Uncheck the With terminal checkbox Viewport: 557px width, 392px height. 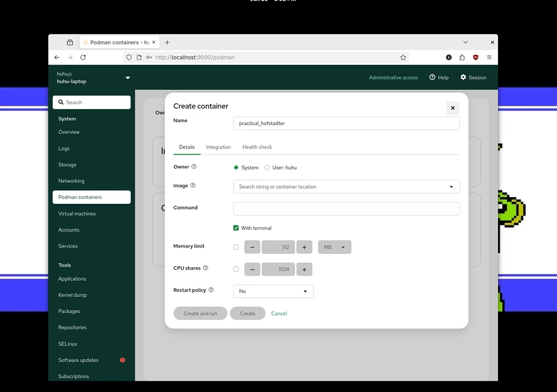pos(236,228)
